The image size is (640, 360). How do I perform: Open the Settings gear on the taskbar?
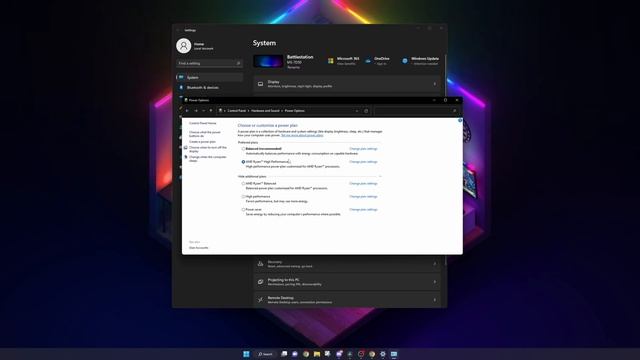point(383,354)
